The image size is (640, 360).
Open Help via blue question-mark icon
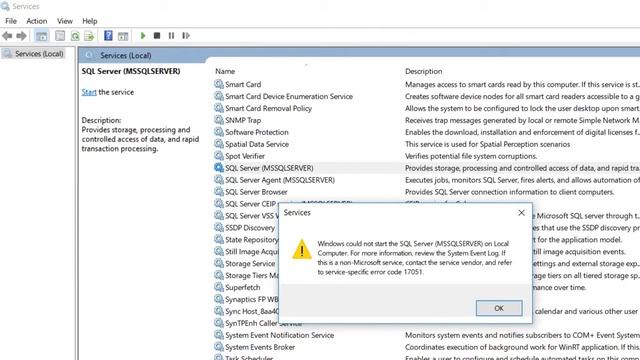(108, 36)
